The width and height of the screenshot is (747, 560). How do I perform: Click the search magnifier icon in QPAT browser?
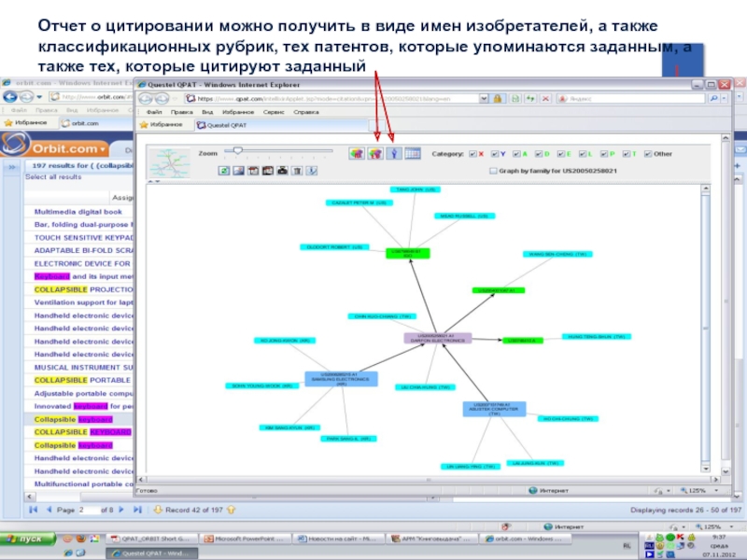coord(713,99)
